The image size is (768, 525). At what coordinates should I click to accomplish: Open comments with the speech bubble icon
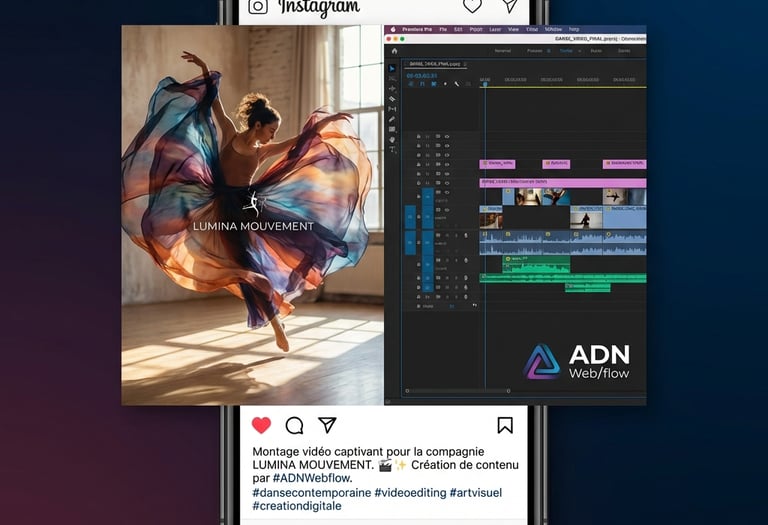pyautogui.click(x=294, y=426)
